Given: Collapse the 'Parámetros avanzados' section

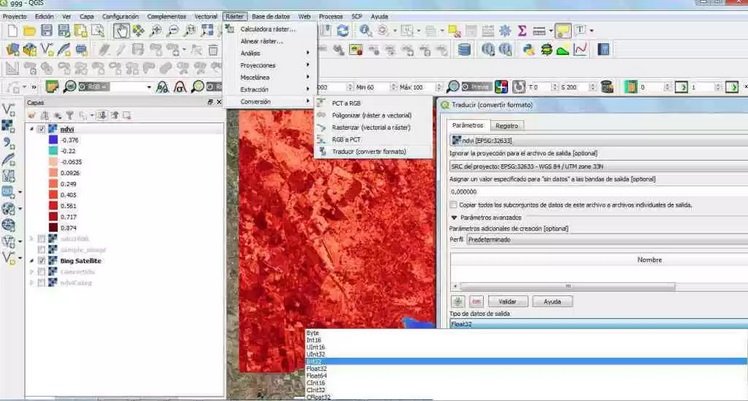Looking at the screenshot, I should [454, 217].
